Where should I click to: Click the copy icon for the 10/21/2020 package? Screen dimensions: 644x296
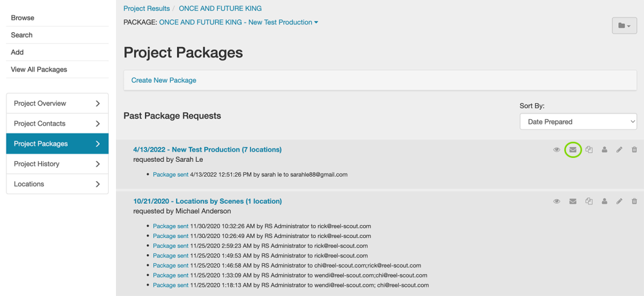[589, 201]
